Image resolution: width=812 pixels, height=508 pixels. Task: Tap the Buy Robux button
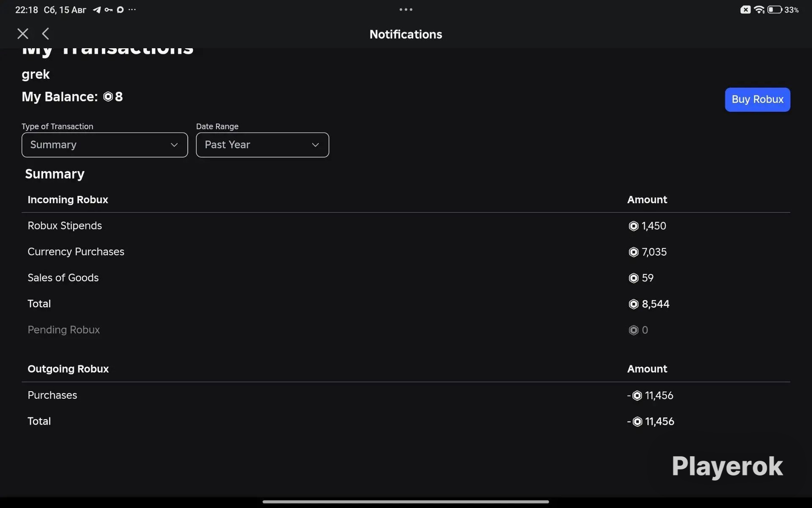757,100
